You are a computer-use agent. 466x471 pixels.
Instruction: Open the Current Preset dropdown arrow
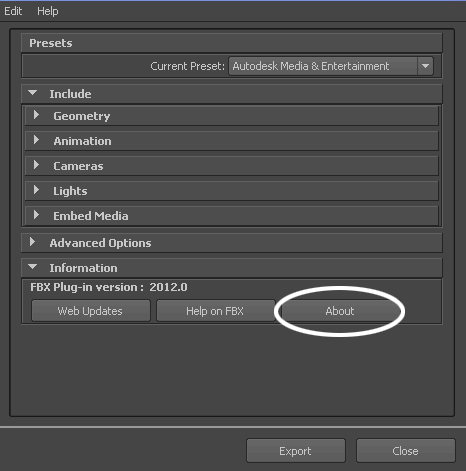(x=425, y=66)
